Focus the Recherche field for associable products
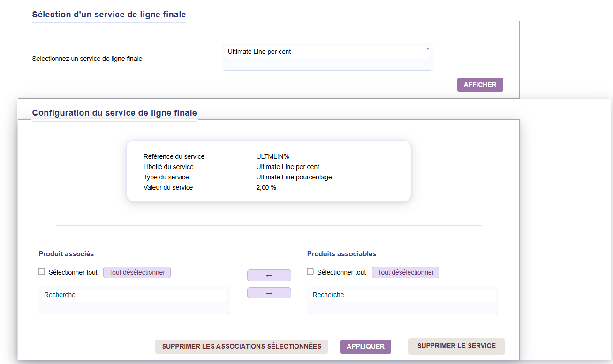 402,295
